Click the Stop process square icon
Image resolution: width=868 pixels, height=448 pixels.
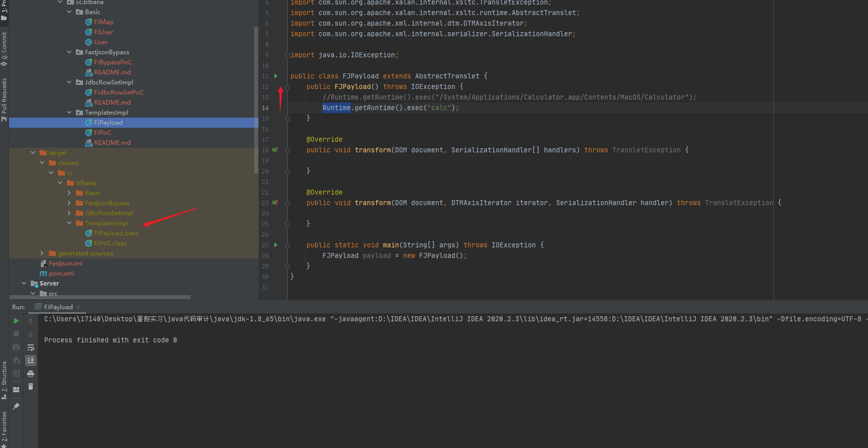point(16,334)
